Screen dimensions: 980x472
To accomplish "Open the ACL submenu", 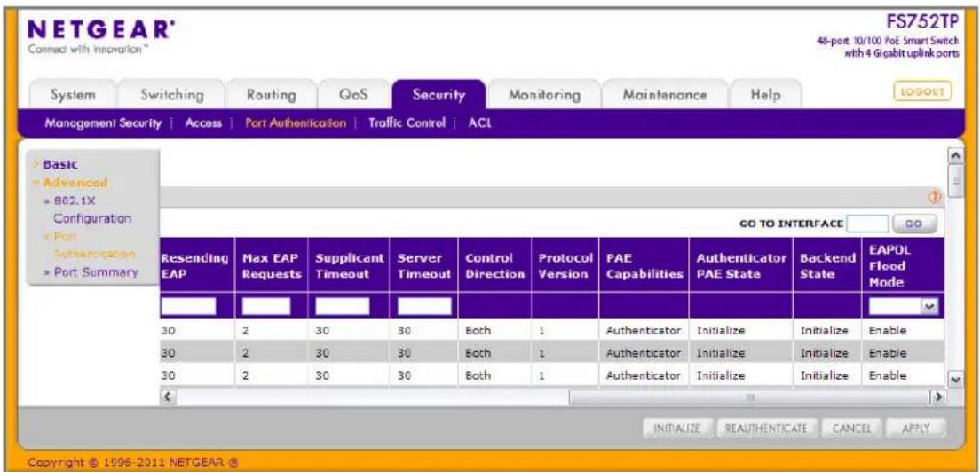I will coord(479,123).
